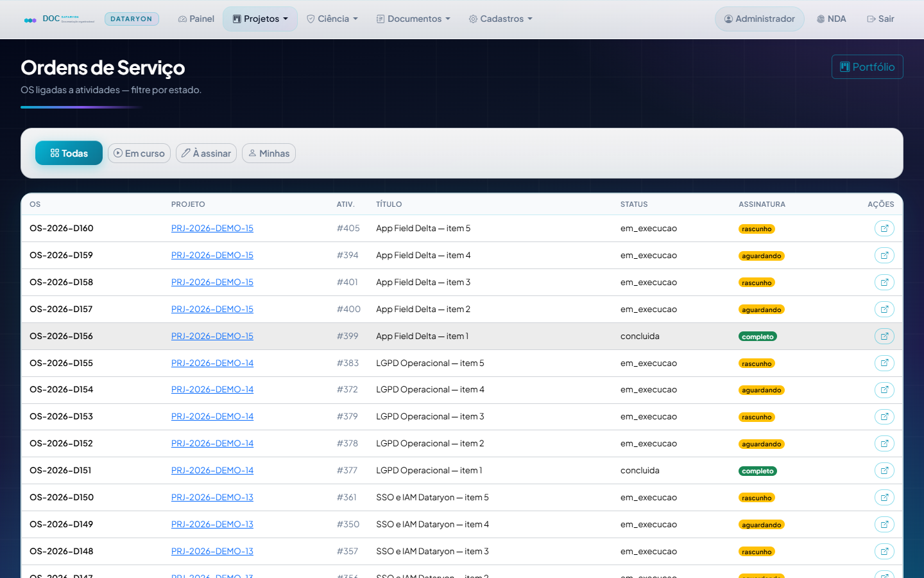
Task: Click the Portfólio button
Action: point(868,67)
